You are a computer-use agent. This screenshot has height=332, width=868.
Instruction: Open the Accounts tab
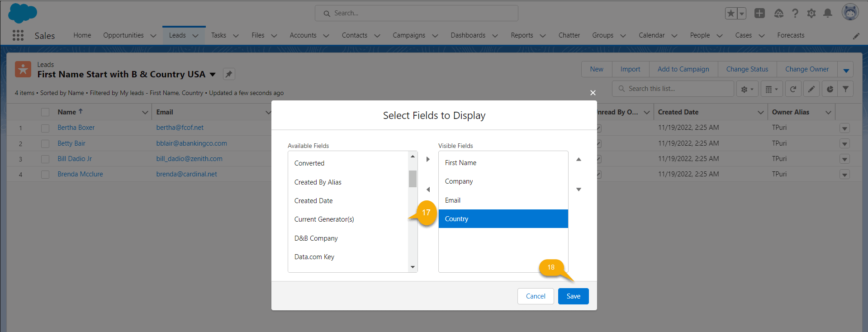tap(303, 35)
